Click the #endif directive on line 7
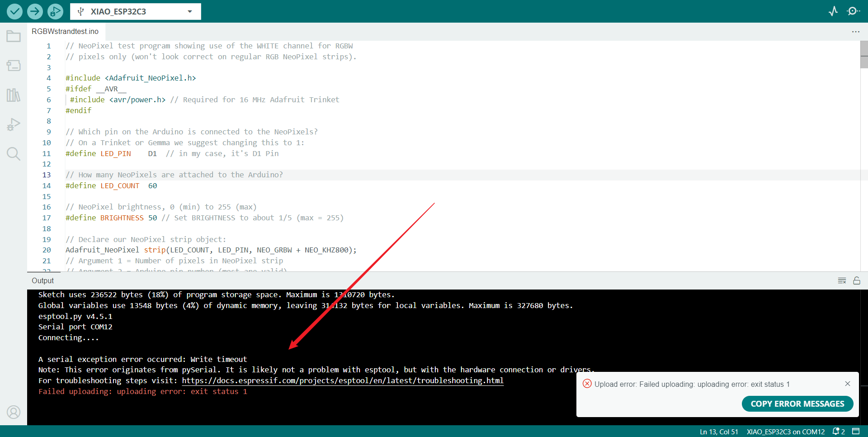Screen dimensions: 868x437 (79, 110)
